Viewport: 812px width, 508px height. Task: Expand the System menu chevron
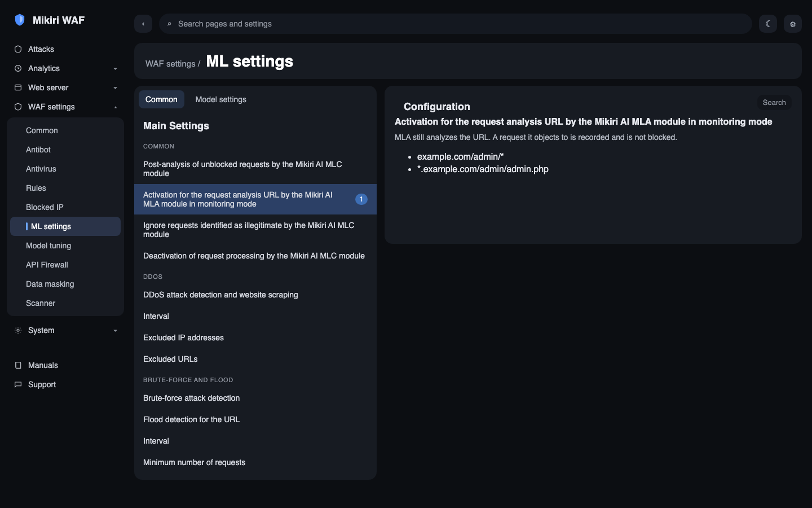pyautogui.click(x=115, y=331)
